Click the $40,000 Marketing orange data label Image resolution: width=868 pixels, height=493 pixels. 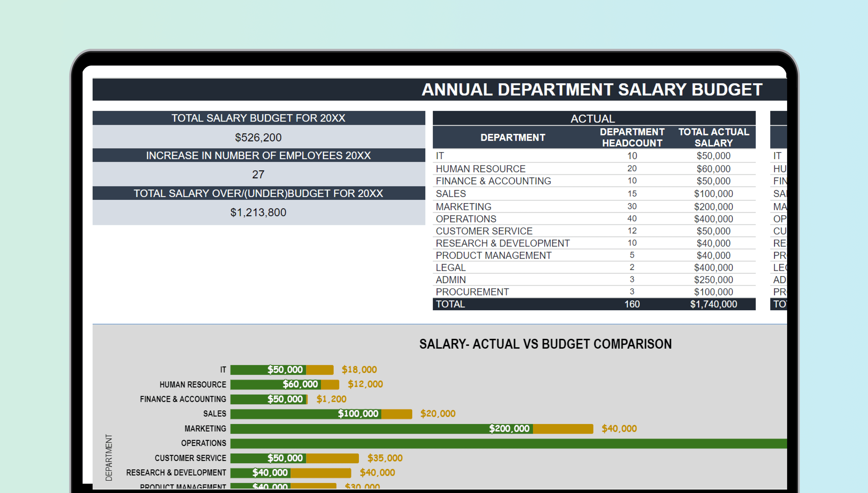tap(619, 429)
